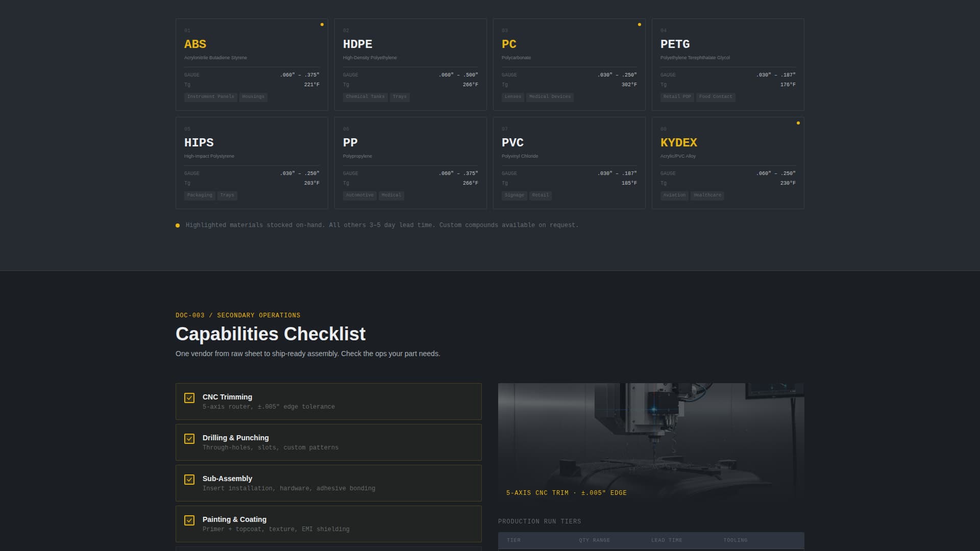Uncheck the Drilling & Punching checkbox

(190, 438)
